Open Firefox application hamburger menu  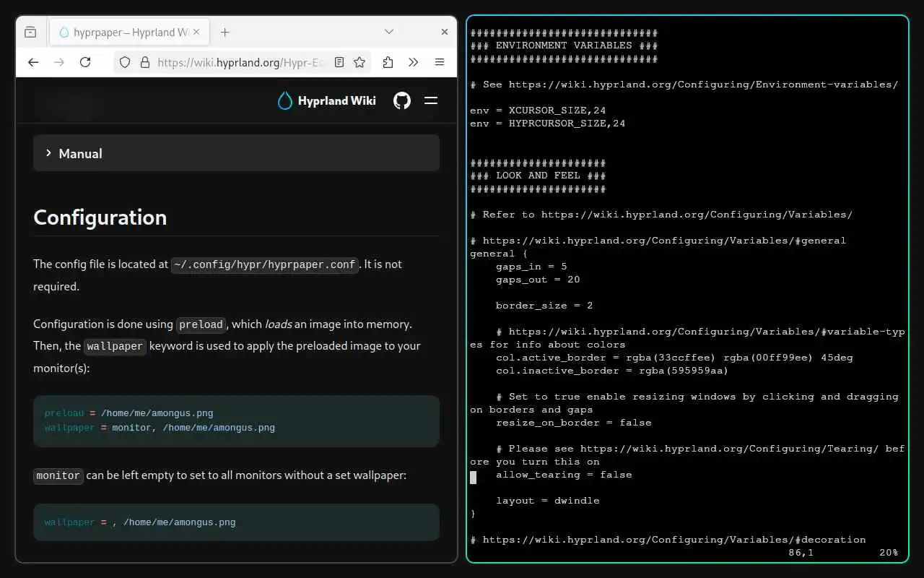439,62
